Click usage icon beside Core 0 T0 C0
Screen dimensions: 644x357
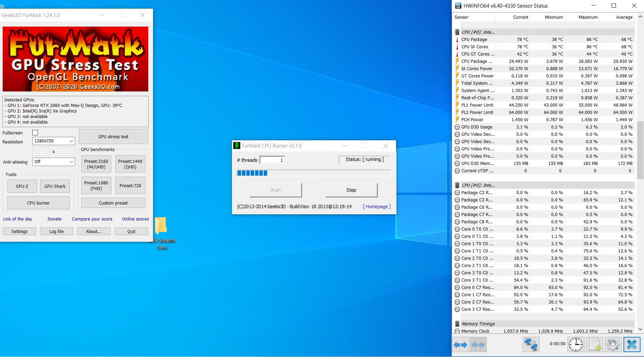457,229
